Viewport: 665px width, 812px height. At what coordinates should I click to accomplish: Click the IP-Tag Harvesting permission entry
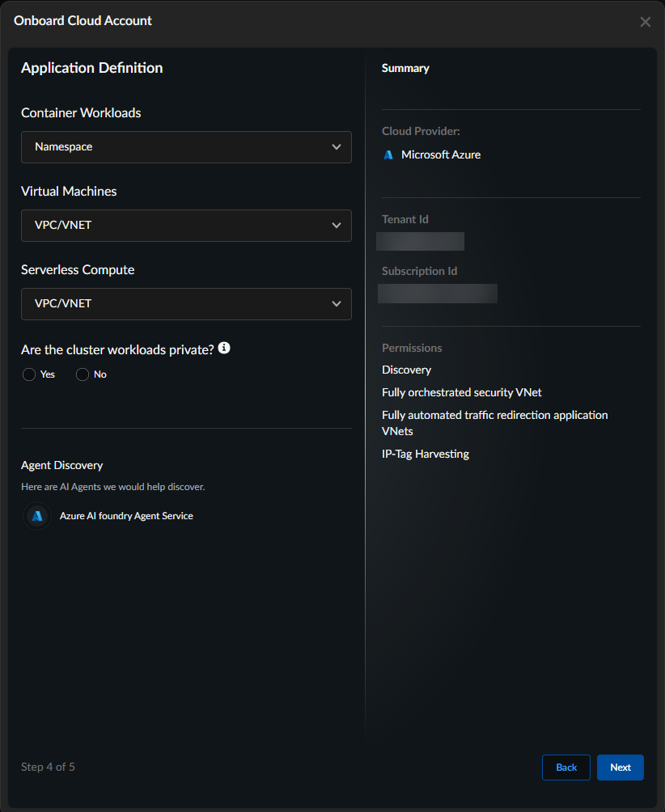[x=426, y=454]
